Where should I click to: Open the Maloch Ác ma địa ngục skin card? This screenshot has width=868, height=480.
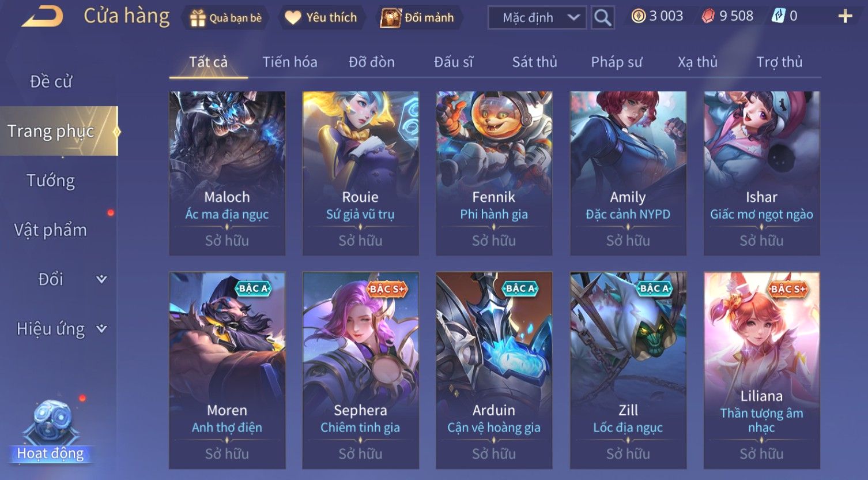[227, 173]
